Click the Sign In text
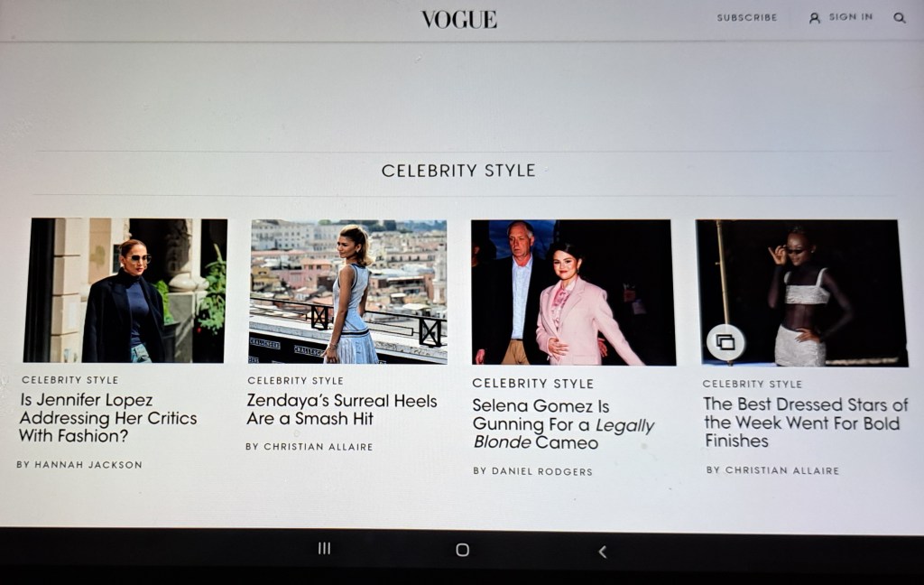Viewport: 924px width, 585px height. [x=850, y=17]
